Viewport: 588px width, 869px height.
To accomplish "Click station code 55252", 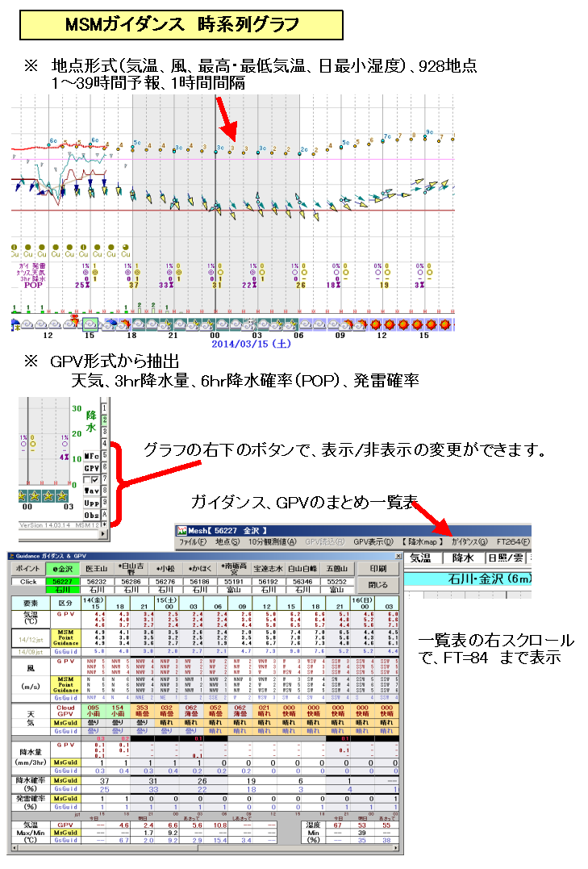I will point(337,582).
